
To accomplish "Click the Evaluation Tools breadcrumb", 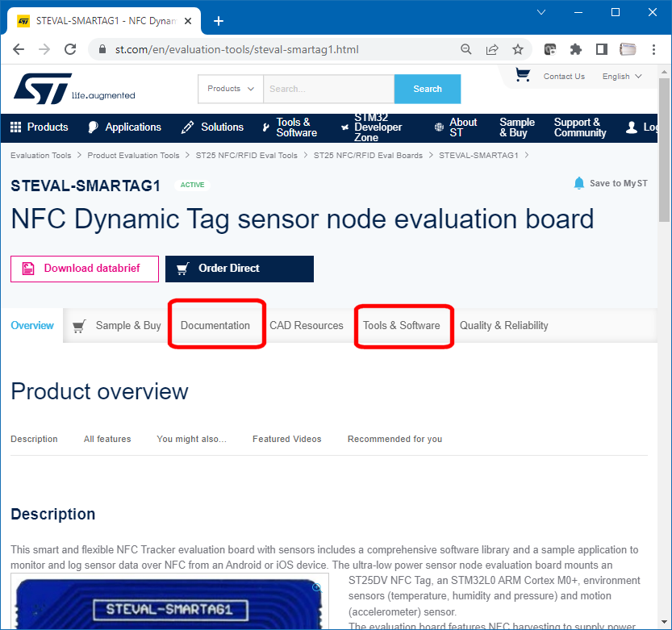I will pyautogui.click(x=40, y=156).
